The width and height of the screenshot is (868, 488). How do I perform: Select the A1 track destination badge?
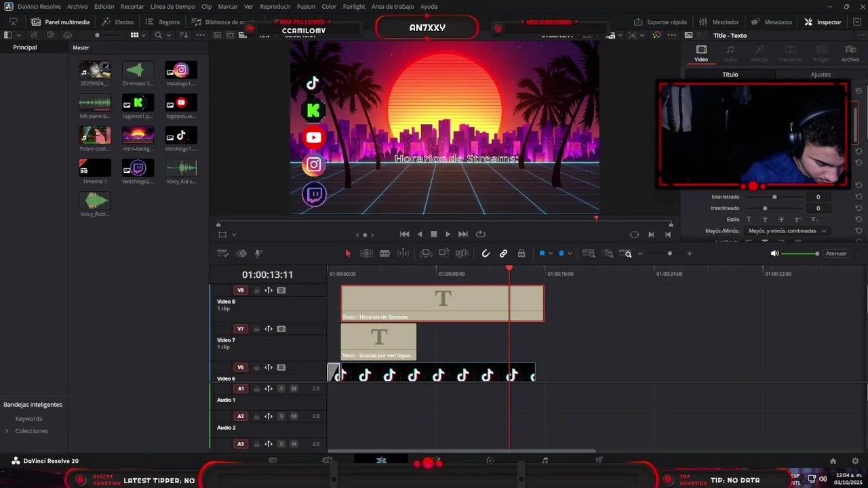(240, 389)
